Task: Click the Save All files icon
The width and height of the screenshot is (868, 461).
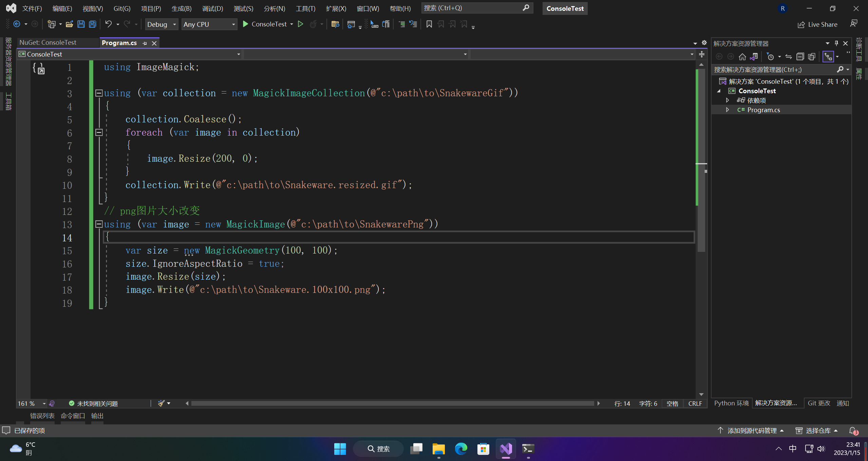Action: (x=91, y=23)
